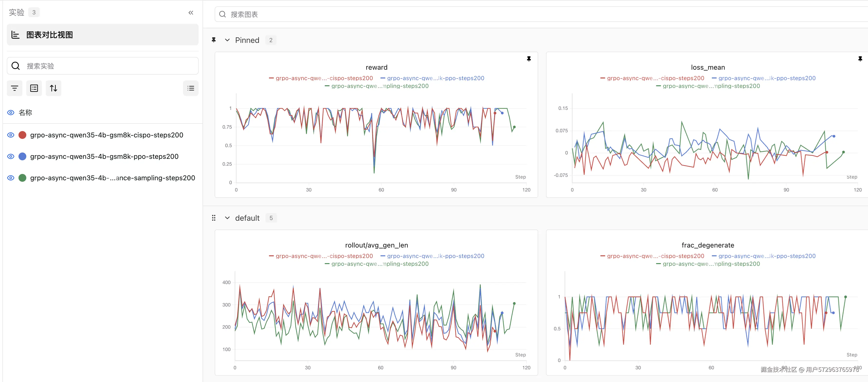Open the filter experiments icon
This screenshot has height=382, width=868.
15,88
